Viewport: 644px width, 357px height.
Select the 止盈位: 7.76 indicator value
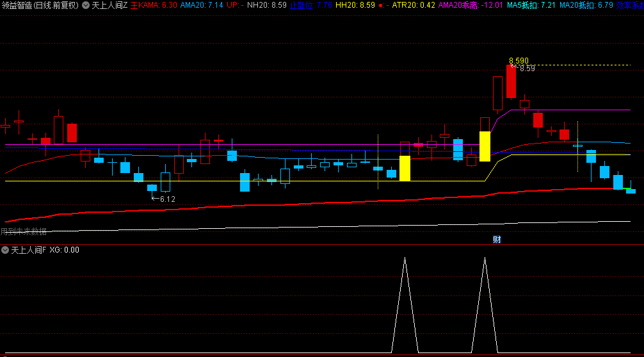(311, 6)
